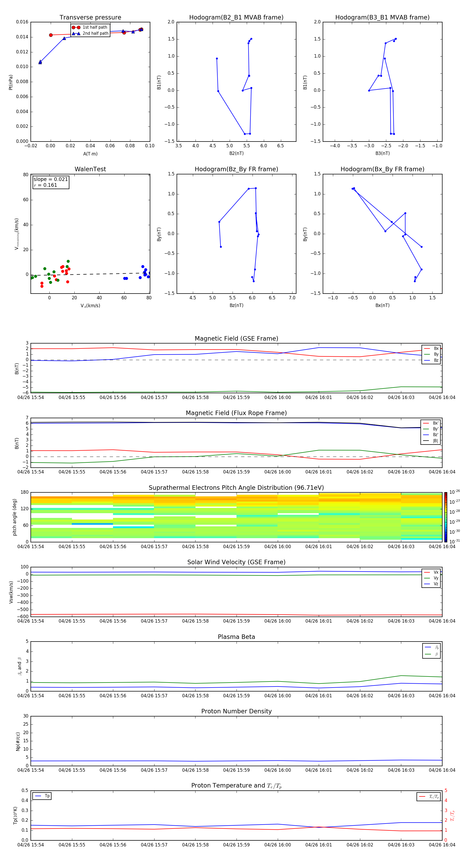Click the 'Proton Temperature and Te/Tp' title
Image resolution: width=473 pixels, height=868 pixels.
coord(236,786)
